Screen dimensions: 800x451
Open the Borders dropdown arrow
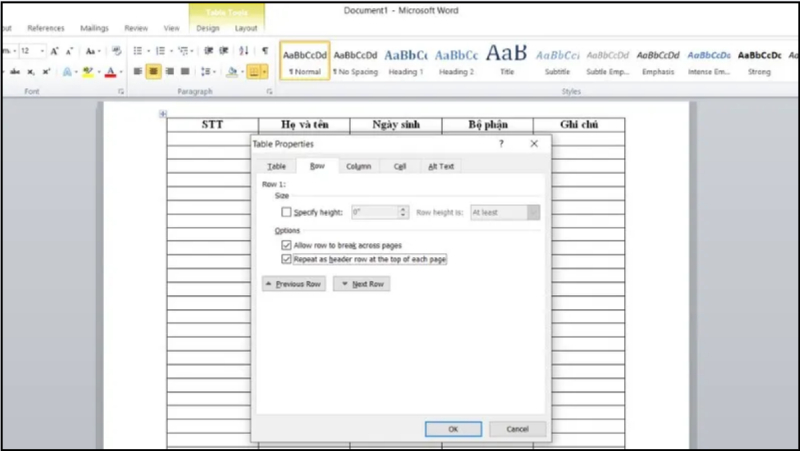pyautogui.click(x=264, y=71)
